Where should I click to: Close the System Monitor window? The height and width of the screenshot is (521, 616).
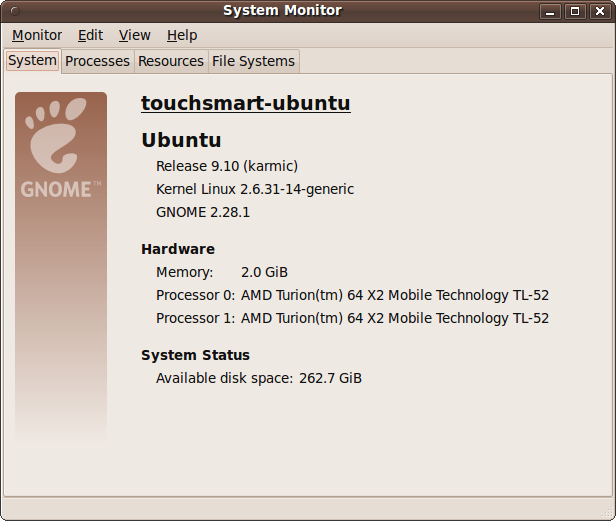pyautogui.click(x=600, y=11)
